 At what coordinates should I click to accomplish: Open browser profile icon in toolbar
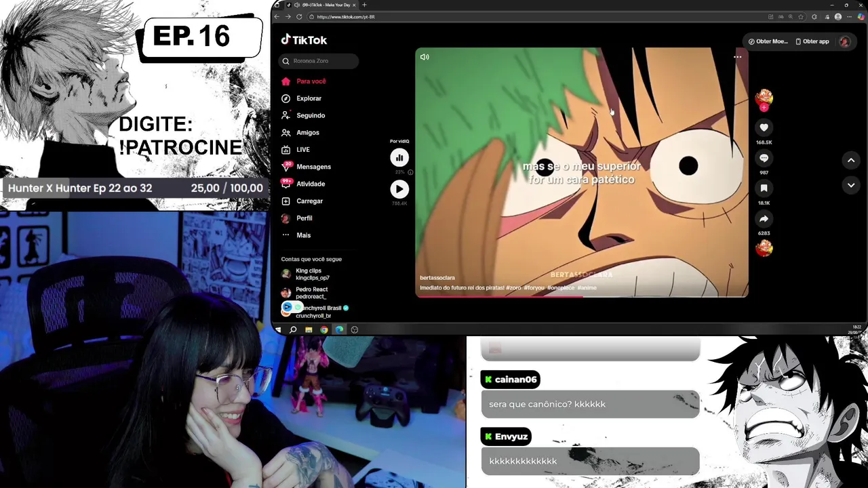[838, 17]
